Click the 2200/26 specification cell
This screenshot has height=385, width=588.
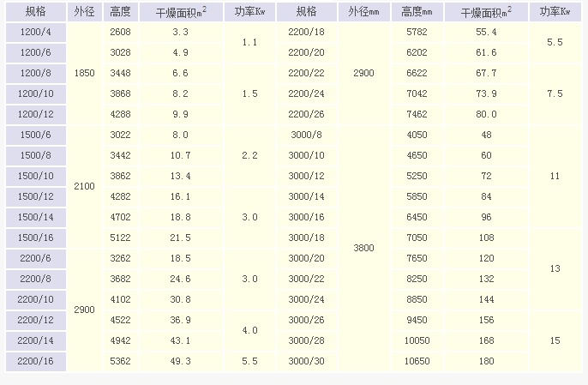(306, 114)
